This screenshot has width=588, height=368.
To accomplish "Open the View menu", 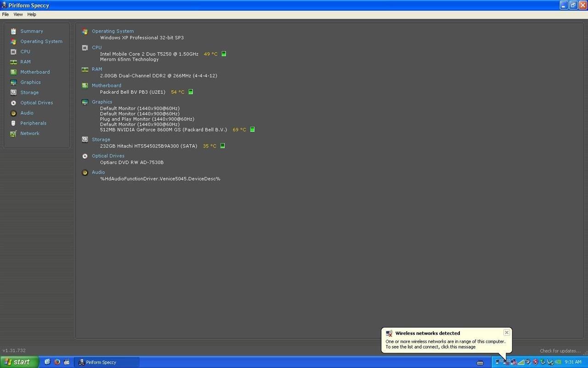I will pyautogui.click(x=18, y=14).
